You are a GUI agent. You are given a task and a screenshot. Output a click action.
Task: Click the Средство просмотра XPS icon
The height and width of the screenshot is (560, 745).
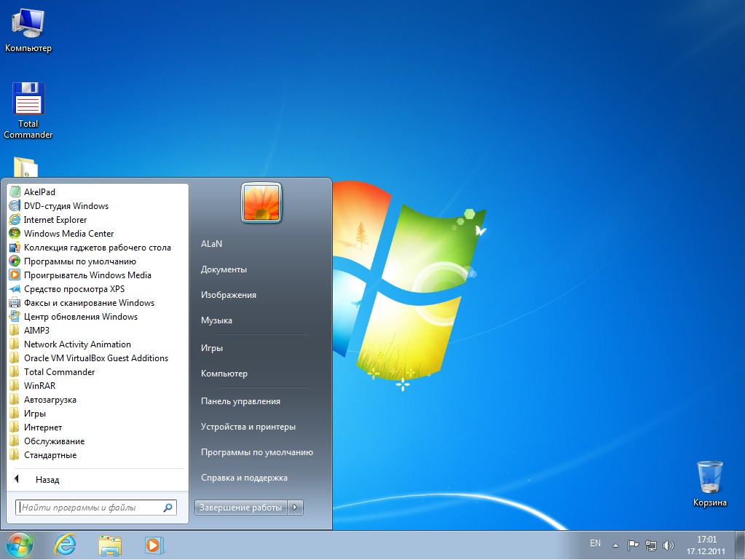tap(15, 289)
